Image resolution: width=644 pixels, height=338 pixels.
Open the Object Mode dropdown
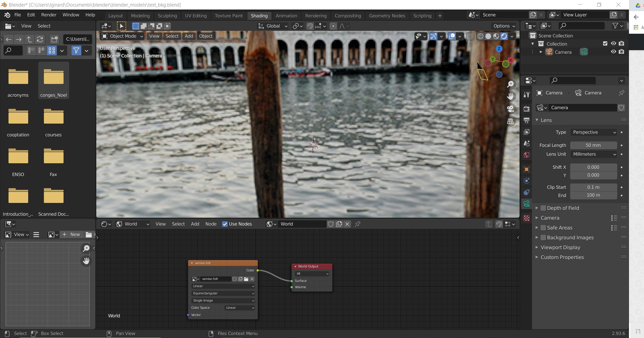pyautogui.click(x=123, y=36)
